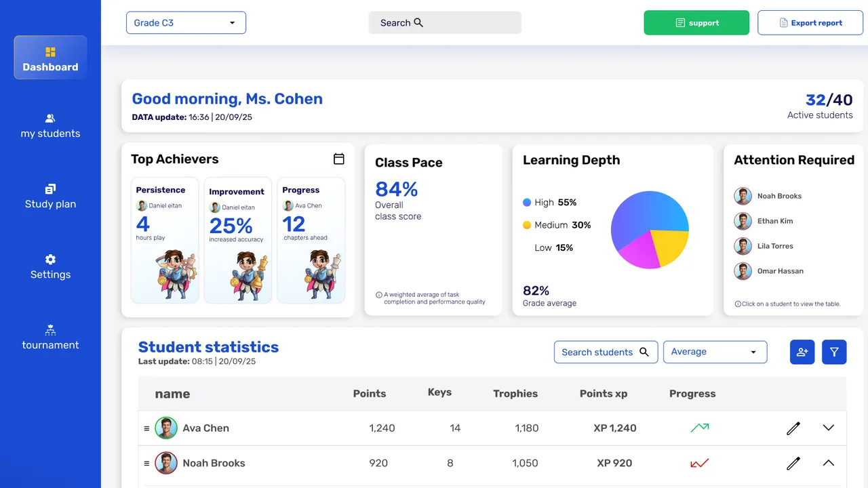Select the blue High legend dot
The image size is (868, 488).
527,202
